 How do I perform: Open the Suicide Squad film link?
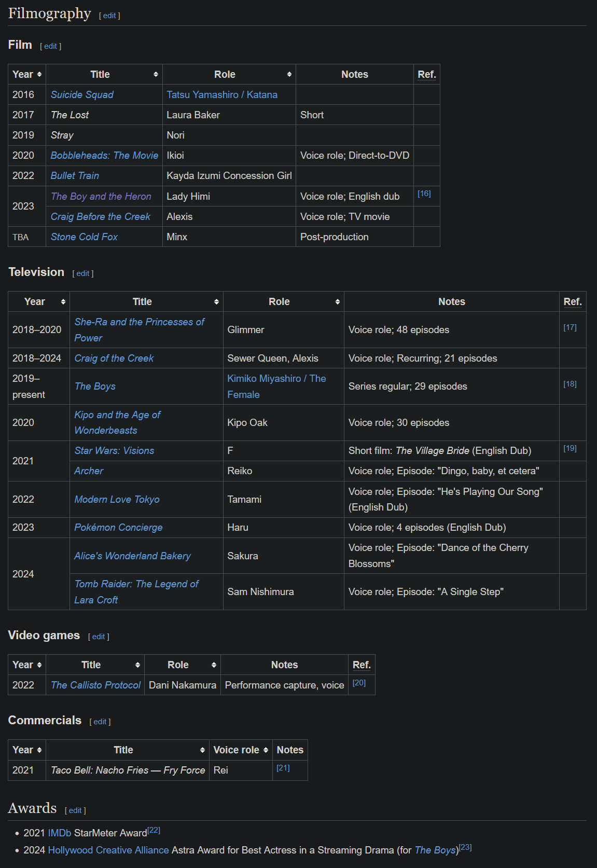(82, 95)
